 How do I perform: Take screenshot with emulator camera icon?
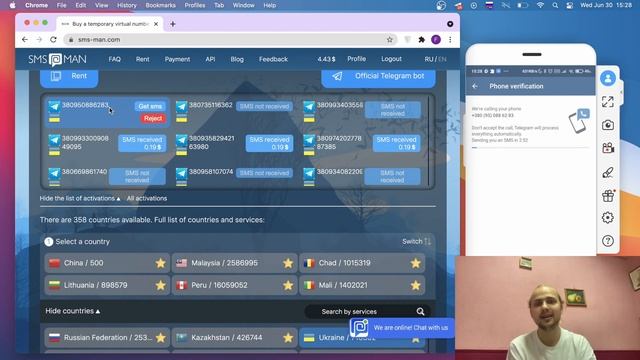pos(608,125)
